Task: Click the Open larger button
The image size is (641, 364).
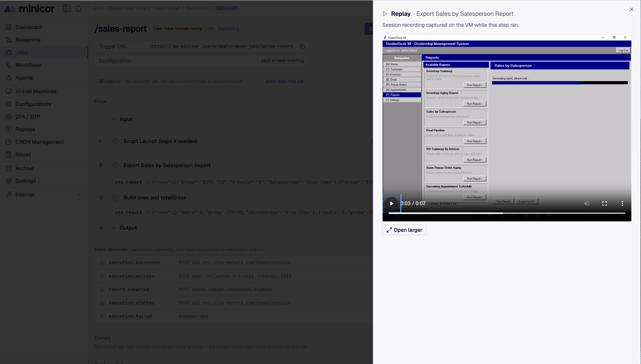Action: [404, 230]
